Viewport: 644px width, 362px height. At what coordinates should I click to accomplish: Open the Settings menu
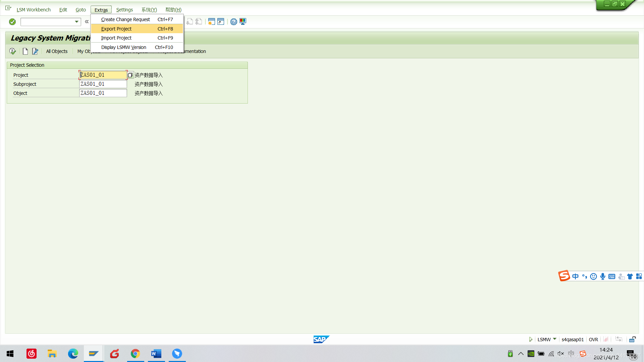[124, 10]
